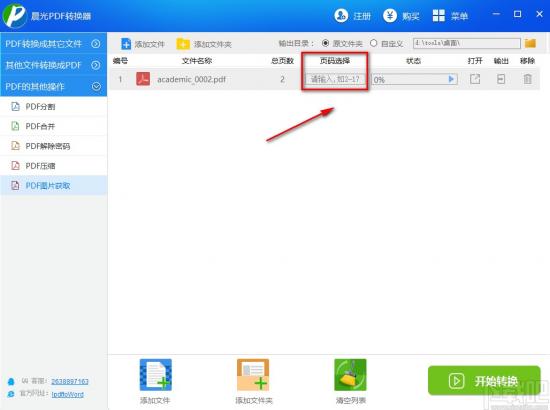
Task: Click the yellow 添加文件夹 folder icon in toolbar
Action: click(183, 44)
